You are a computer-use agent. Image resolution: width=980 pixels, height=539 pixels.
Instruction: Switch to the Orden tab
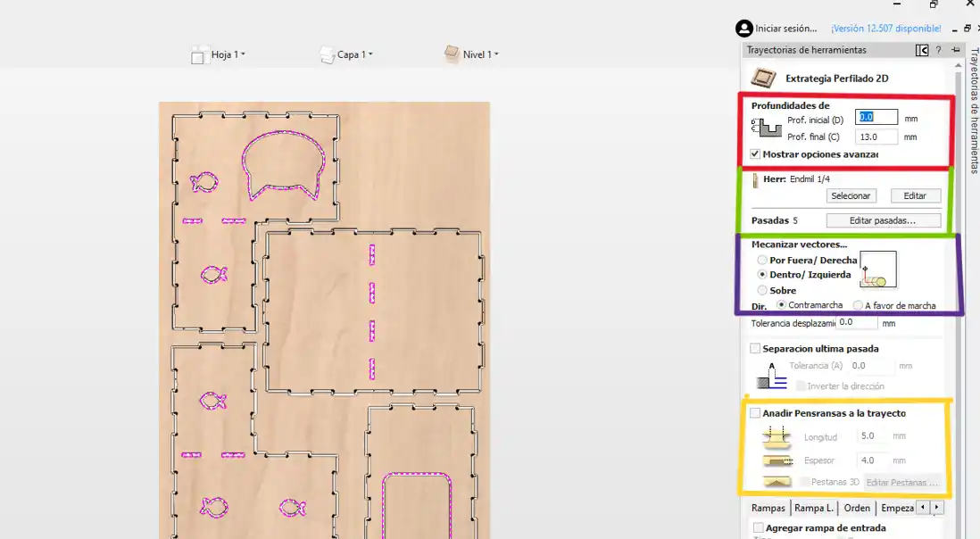pos(857,507)
